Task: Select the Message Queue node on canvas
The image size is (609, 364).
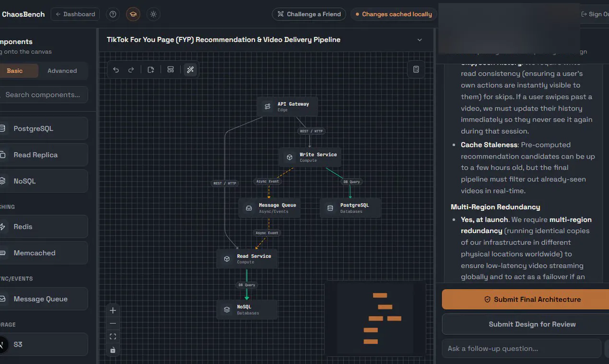Action: (x=269, y=208)
